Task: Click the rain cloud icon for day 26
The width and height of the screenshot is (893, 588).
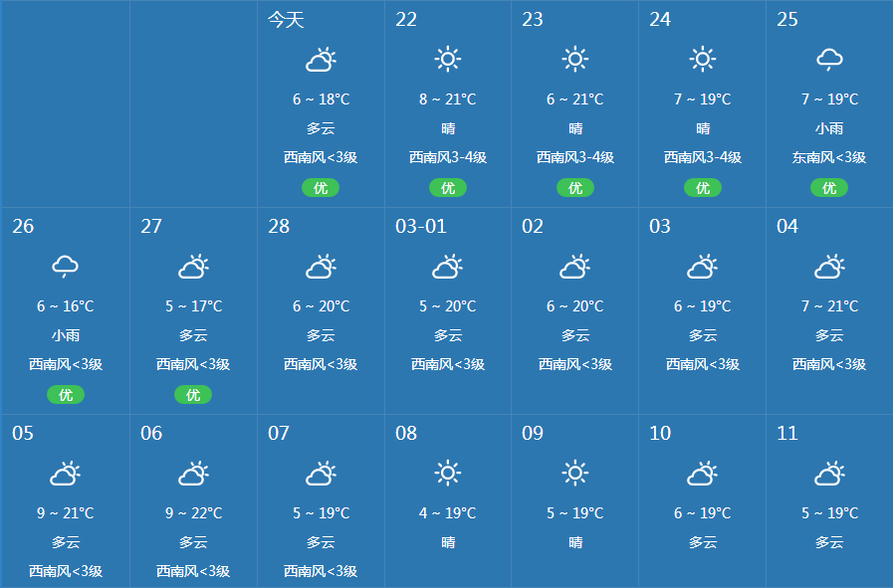Action: point(66,267)
